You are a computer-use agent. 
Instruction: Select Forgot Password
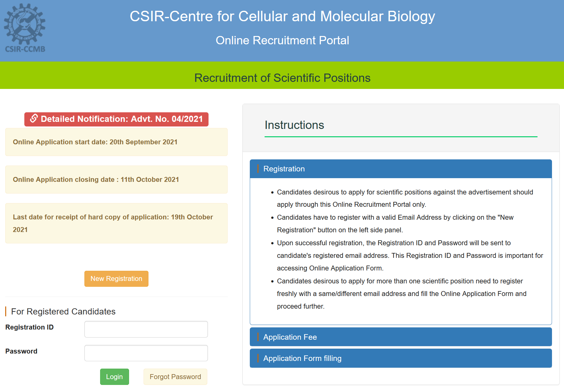175,376
